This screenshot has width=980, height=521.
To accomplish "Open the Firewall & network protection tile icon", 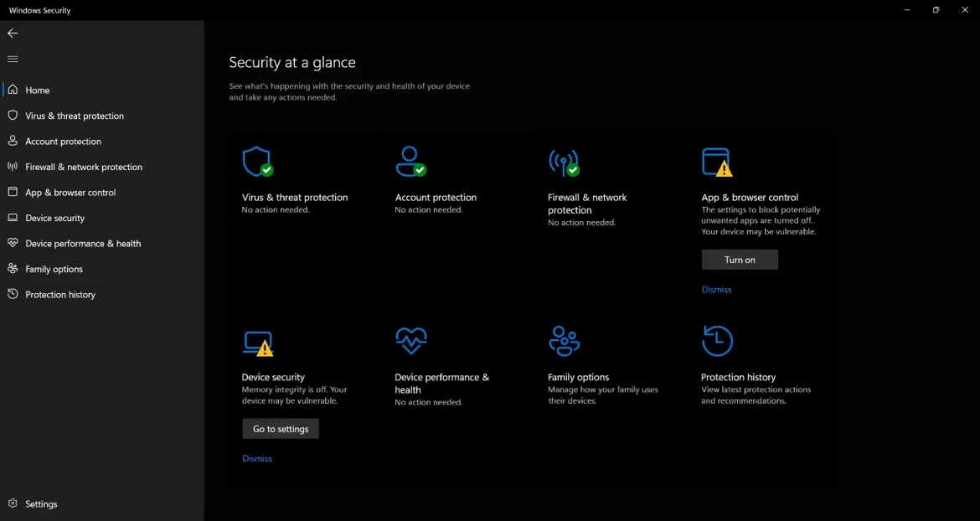I will [564, 161].
